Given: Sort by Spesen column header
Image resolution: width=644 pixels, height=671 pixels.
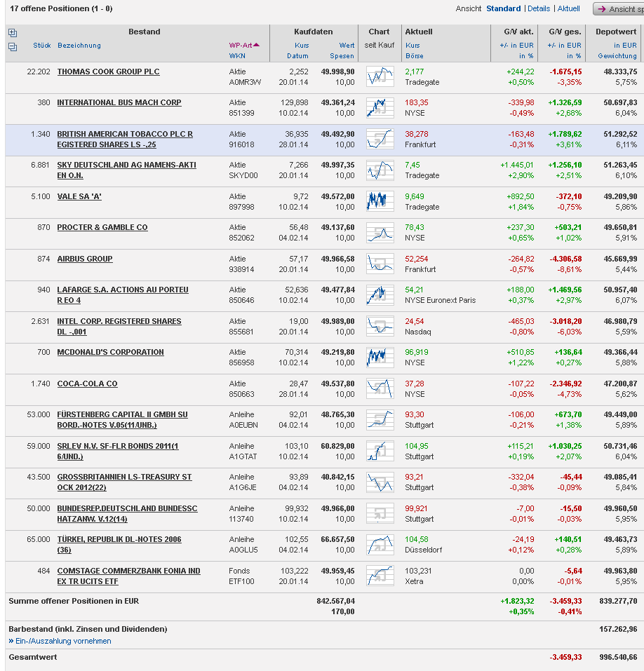Looking at the screenshot, I should click(342, 56).
